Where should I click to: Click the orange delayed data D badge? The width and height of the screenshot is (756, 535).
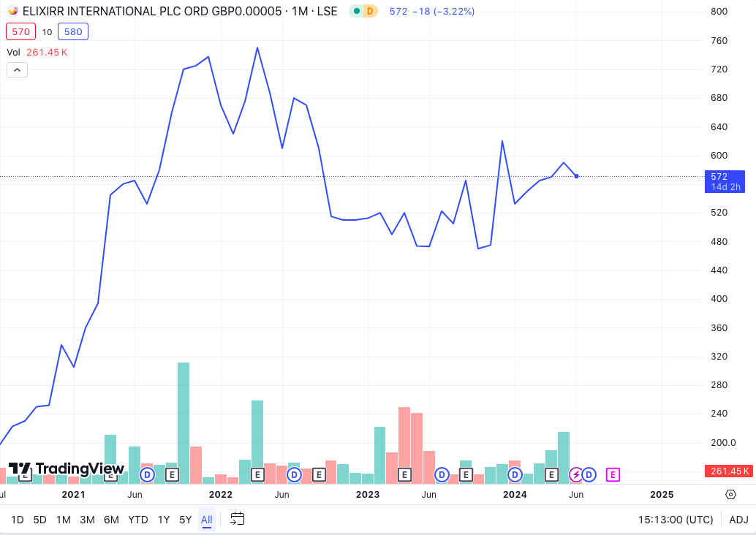pyautogui.click(x=370, y=11)
